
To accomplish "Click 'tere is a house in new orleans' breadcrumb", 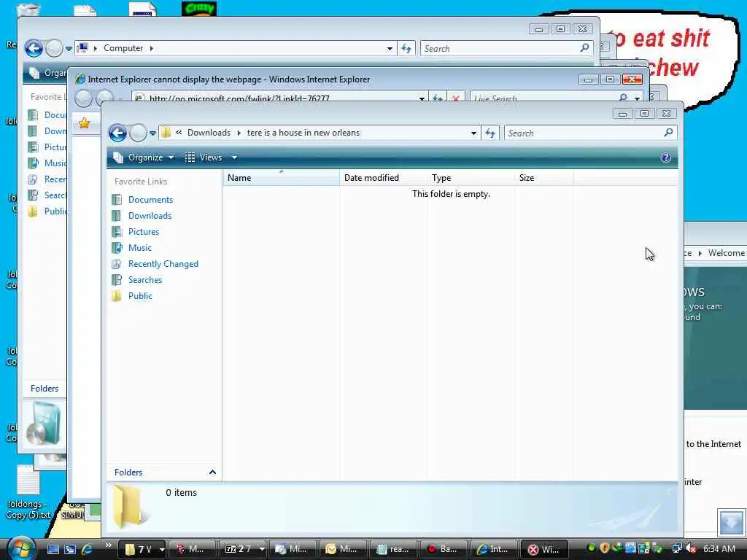I will 303,133.
